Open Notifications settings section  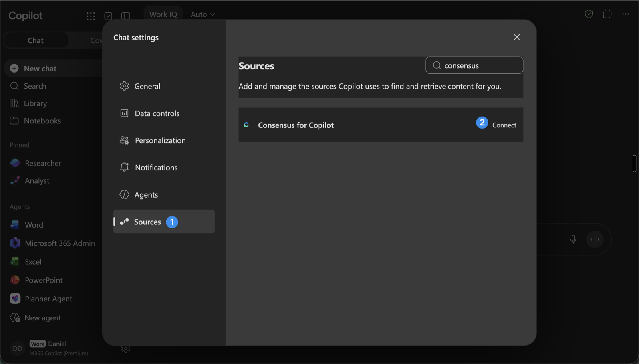tap(164, 168)
